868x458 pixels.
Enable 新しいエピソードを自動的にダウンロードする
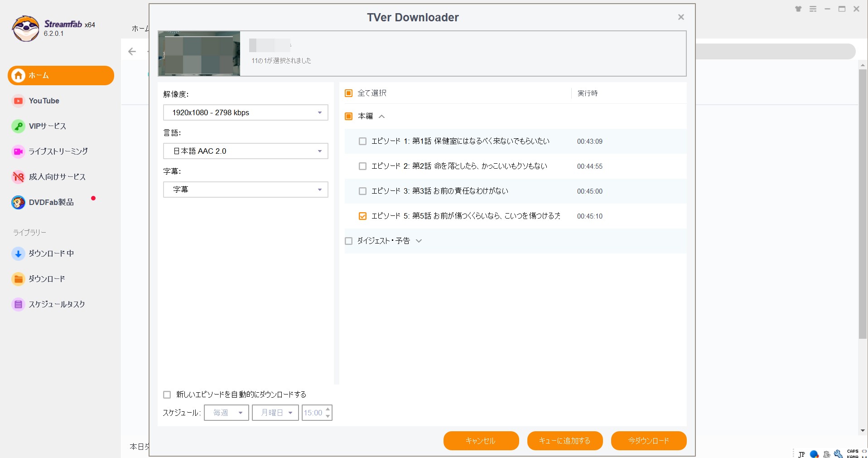pos(167,395)
